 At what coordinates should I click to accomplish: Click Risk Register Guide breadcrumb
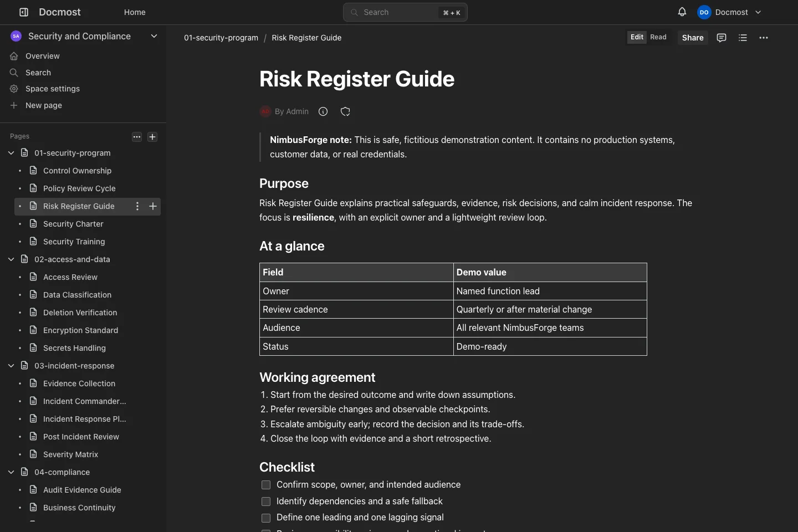(306, 38)
